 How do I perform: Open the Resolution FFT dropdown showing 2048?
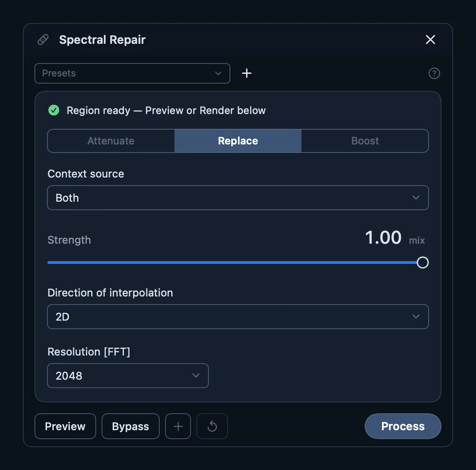(x=128, y=376)
